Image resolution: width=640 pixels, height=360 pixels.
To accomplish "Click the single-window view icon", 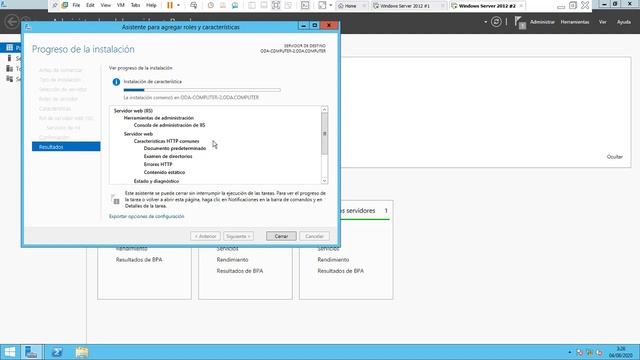I will point(252,5).
